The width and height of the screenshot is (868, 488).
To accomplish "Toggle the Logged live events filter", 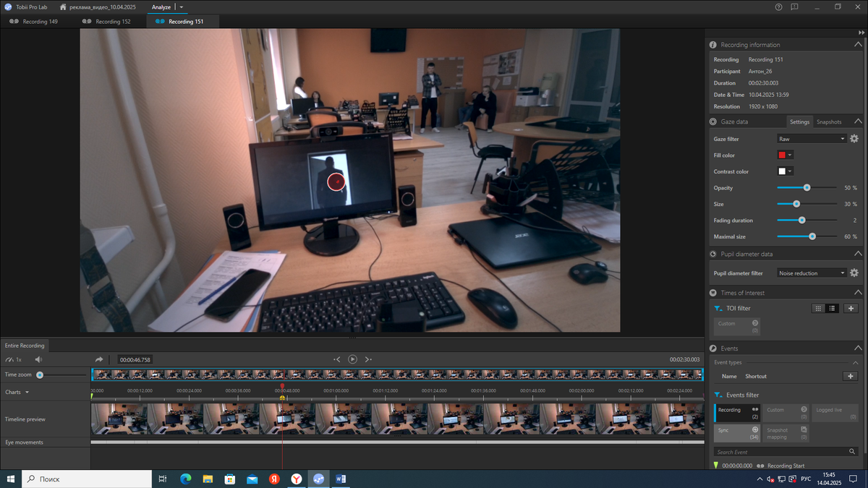I will tap(835, 414).
